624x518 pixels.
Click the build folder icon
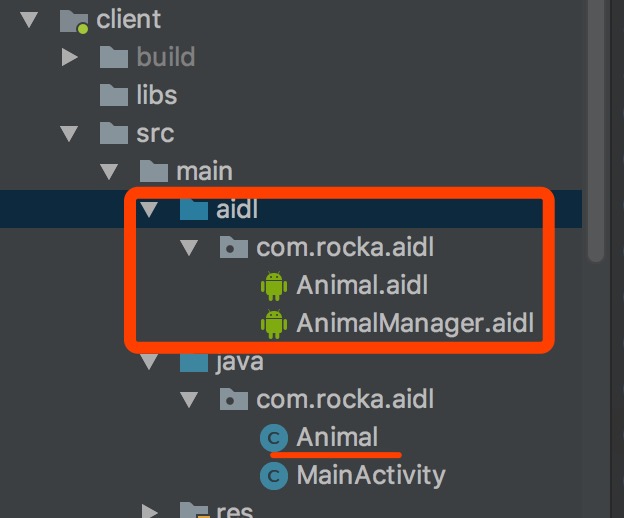point(114,57)
